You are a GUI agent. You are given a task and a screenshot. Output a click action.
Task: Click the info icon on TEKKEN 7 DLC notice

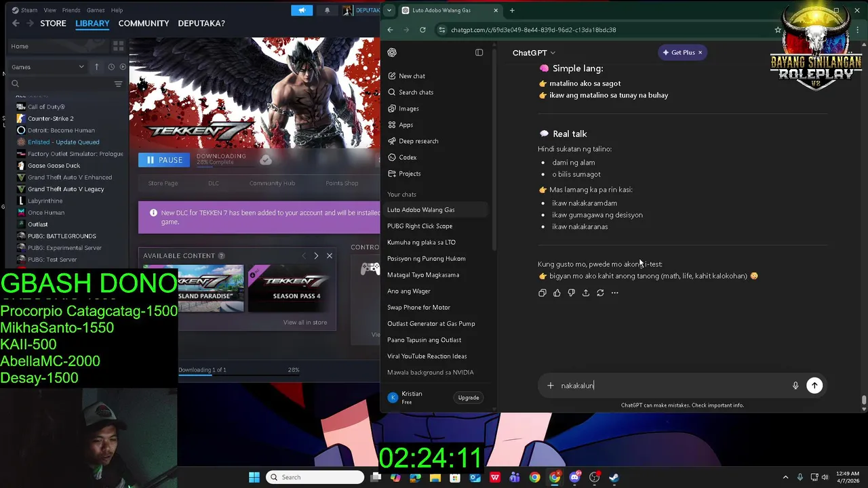tap(153, 213)
